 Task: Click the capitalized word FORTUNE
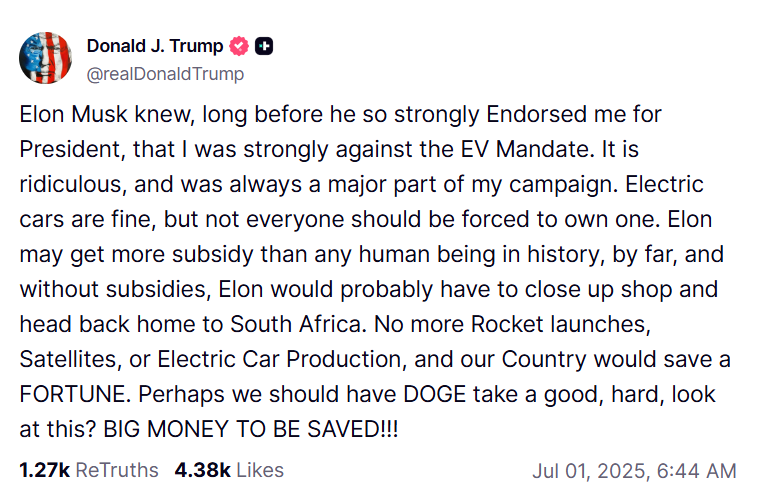click(x=75, y=394)
